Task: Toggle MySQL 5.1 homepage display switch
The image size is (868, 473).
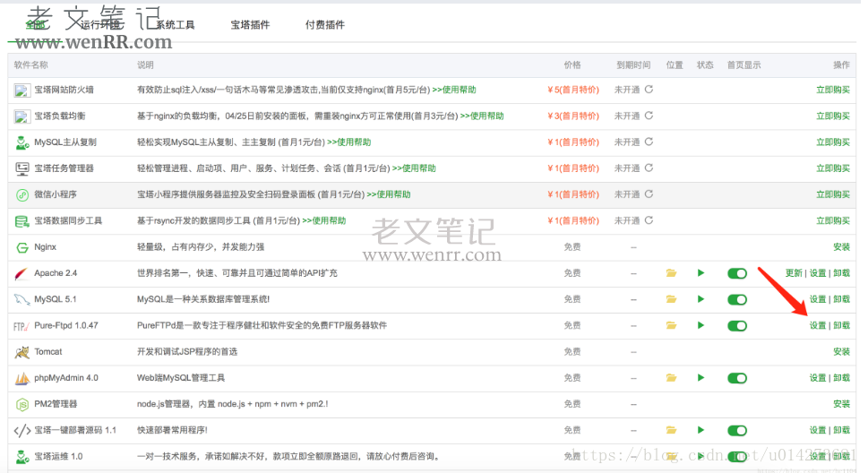Action: point(737,299)
